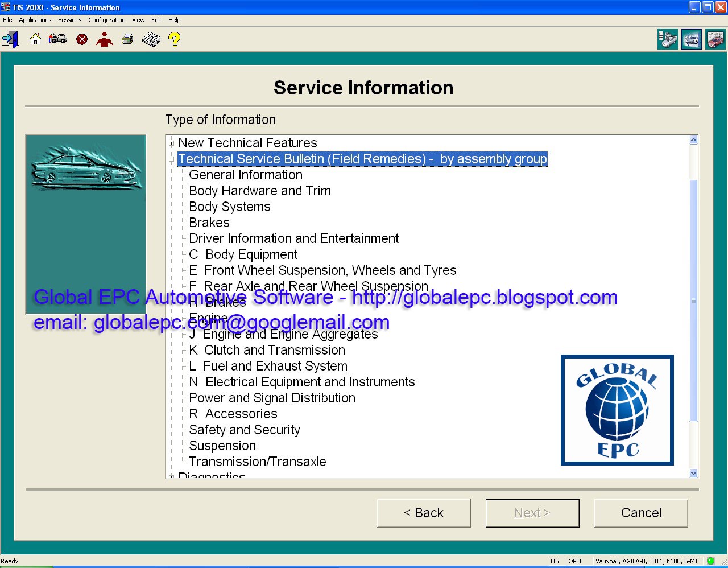Expand the New Technical Features node

171,143
